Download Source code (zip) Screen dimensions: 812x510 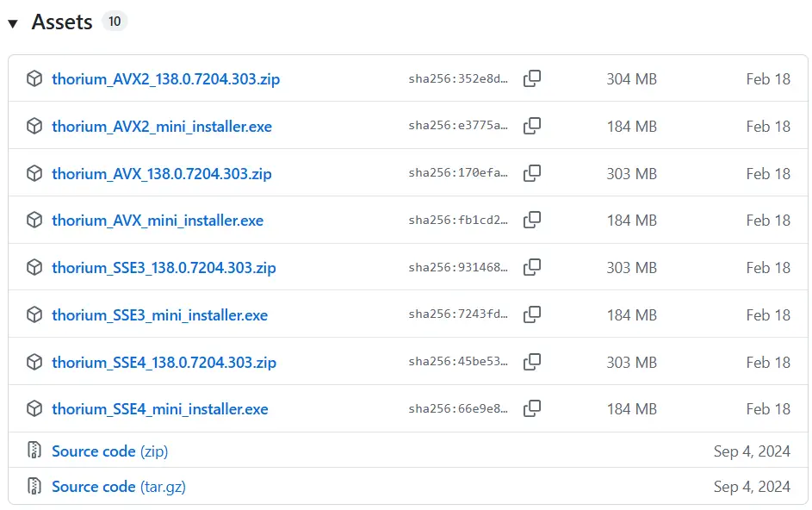(x=109, y=451)
